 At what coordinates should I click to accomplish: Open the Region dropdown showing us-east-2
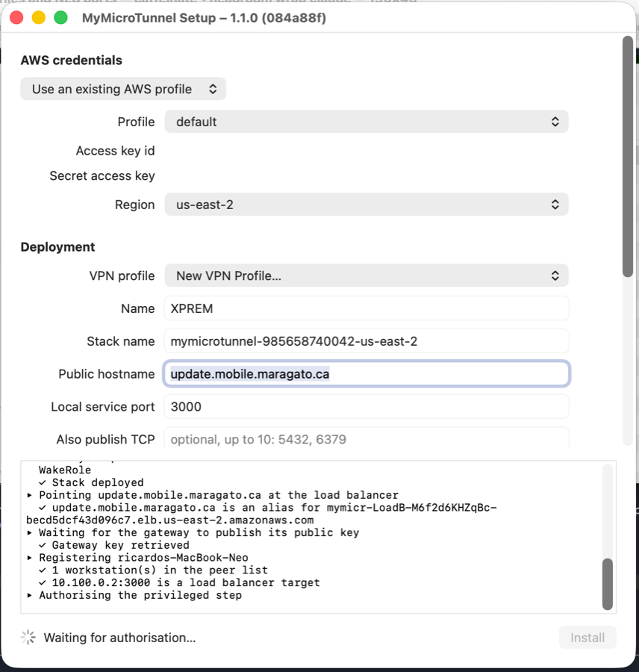[367, 205]
